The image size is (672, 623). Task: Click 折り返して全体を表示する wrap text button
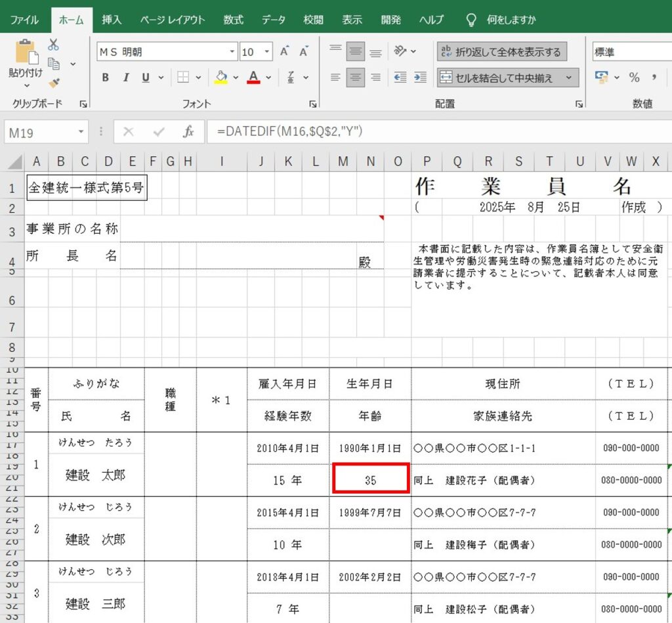tap(501, 52)
